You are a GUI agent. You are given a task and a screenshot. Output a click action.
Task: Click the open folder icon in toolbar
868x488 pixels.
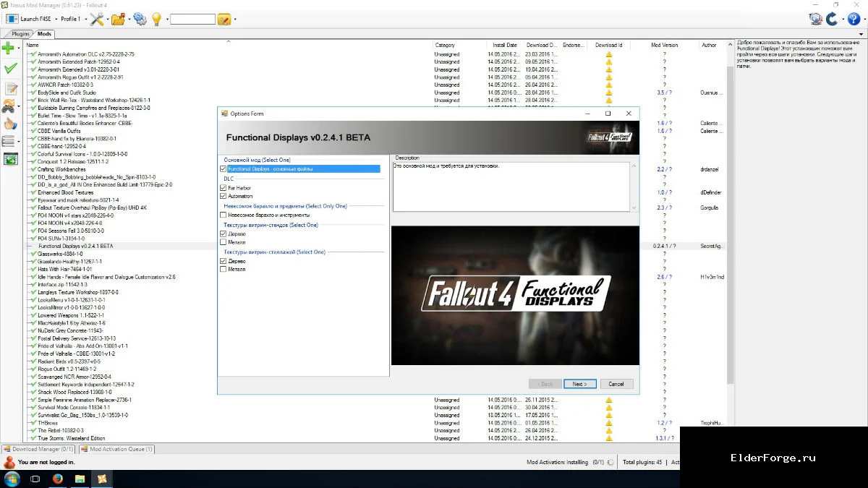118,19
